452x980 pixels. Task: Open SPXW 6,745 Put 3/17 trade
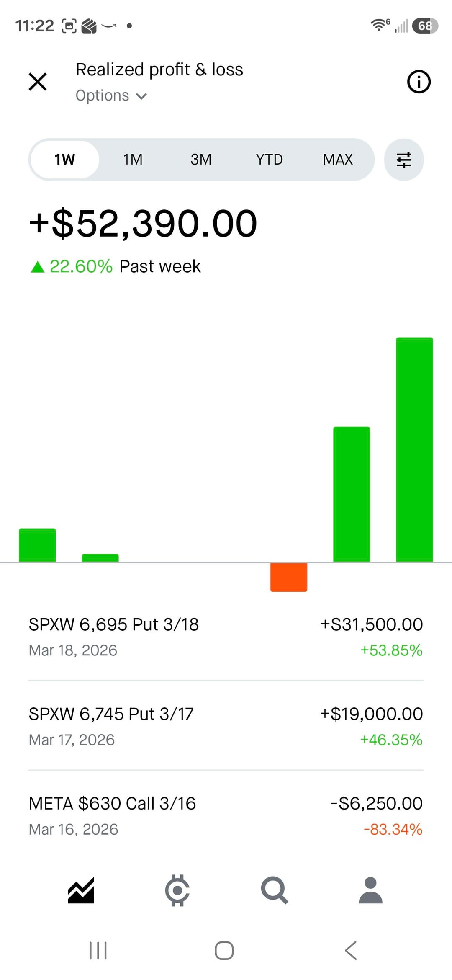pyautogui.click(x=226, y=726)
